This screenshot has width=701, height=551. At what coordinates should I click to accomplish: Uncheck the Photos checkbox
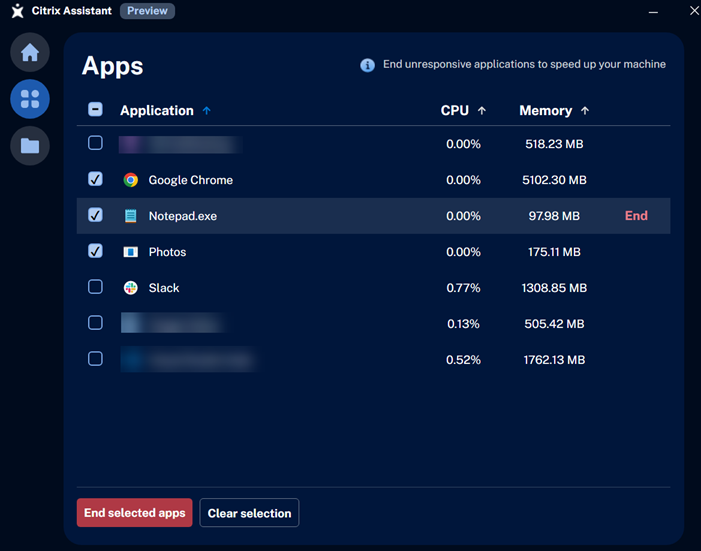click(95, 251)
